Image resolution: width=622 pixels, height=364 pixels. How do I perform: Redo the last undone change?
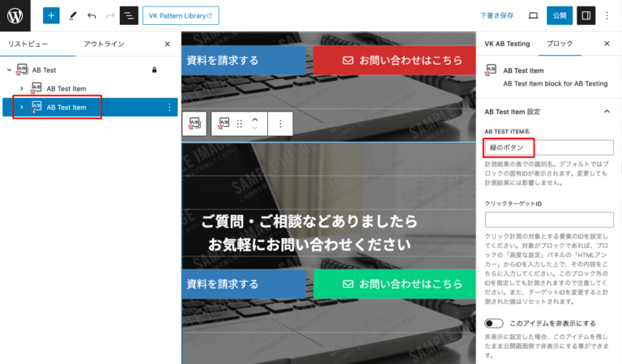[x=110, y=15]
